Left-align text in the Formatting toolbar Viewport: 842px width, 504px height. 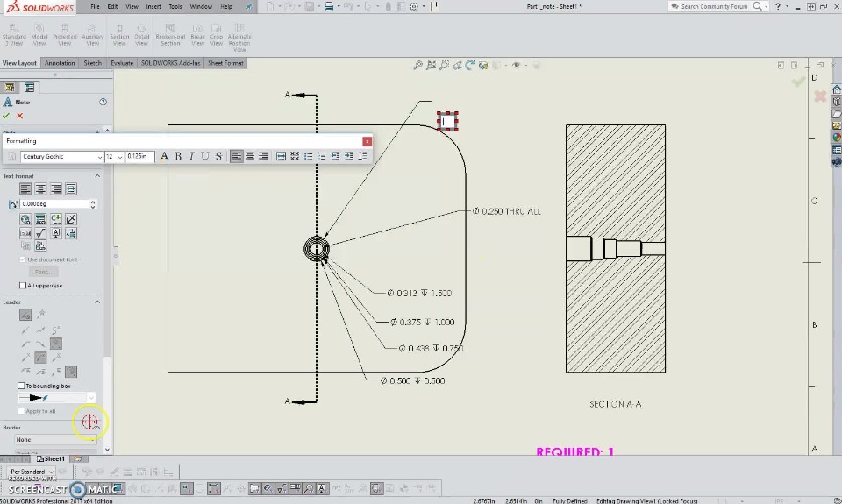tap(236, 156)
